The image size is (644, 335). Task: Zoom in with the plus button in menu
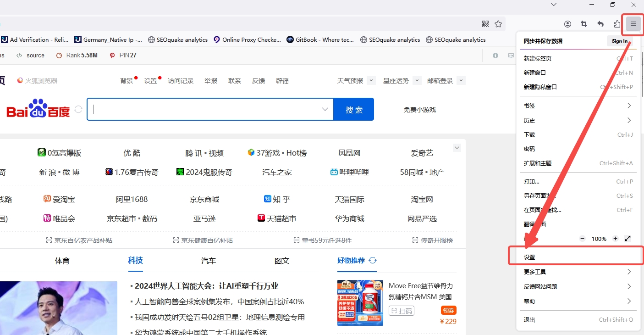click(616, 239)
